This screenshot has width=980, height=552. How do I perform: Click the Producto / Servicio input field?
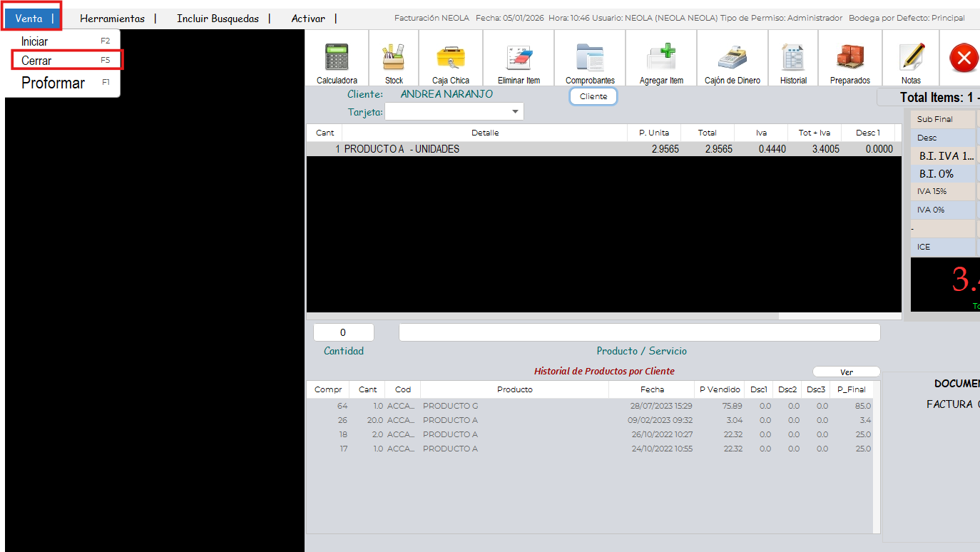pos(639,332)
